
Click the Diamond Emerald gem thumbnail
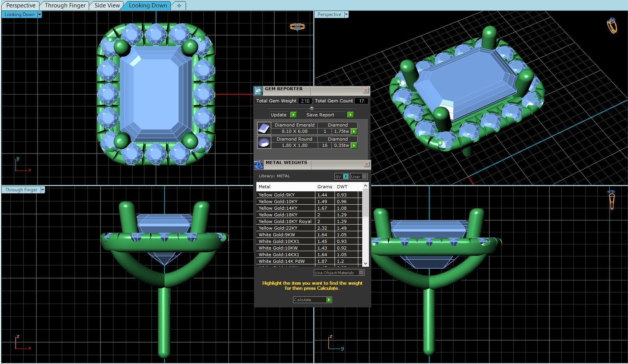pyautogui.click(x=264, y=128)
